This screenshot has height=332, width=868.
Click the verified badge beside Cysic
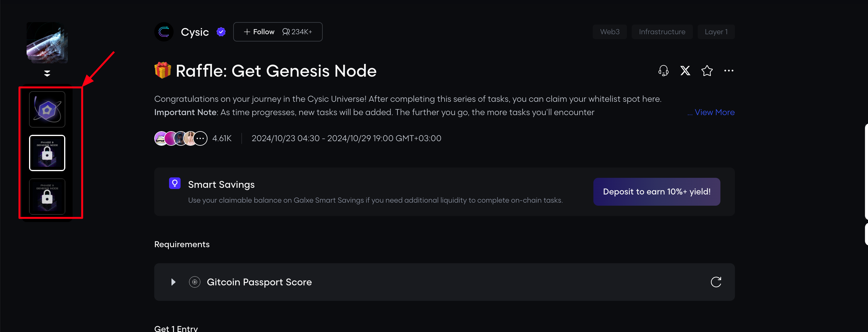[221, 32]
